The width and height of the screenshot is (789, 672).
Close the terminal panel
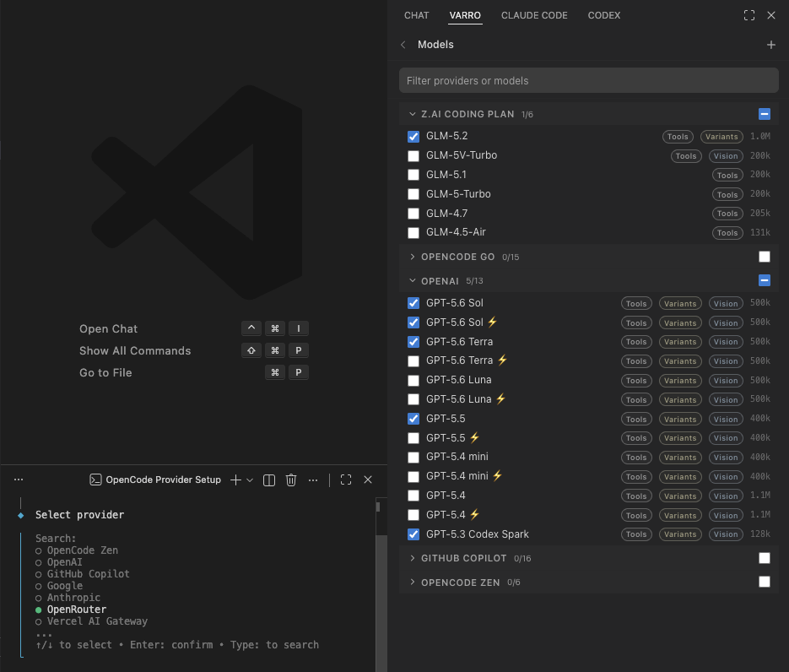click(368, 480)
